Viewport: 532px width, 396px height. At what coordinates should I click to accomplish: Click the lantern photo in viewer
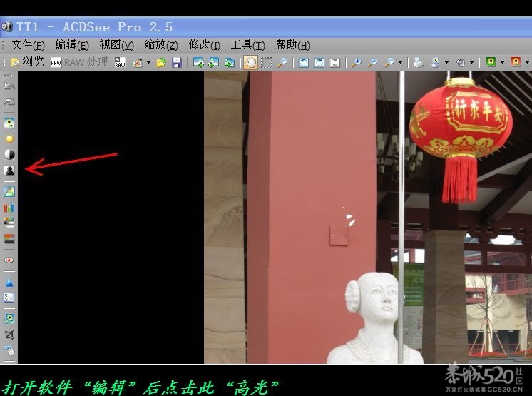tap(368, 217)
